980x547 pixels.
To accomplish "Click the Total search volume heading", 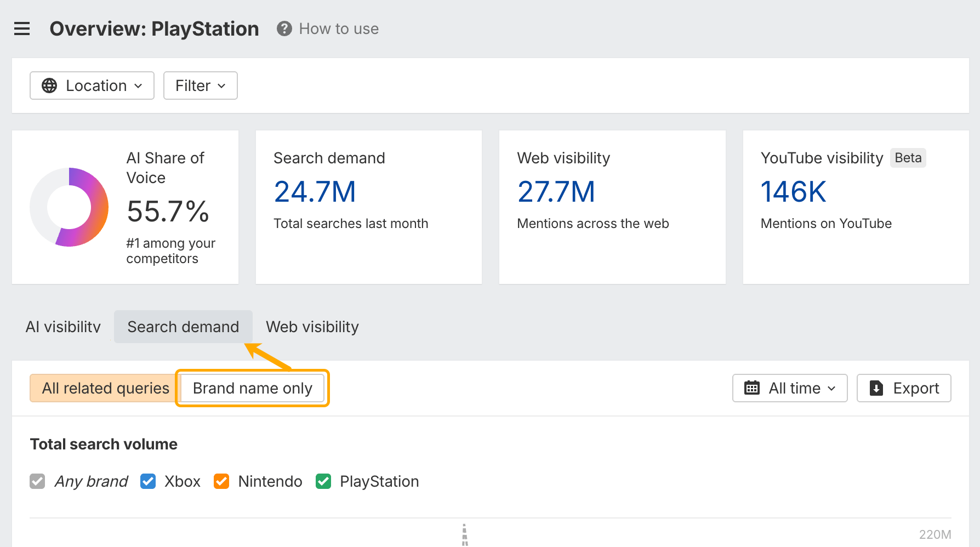I will [104, 444].
